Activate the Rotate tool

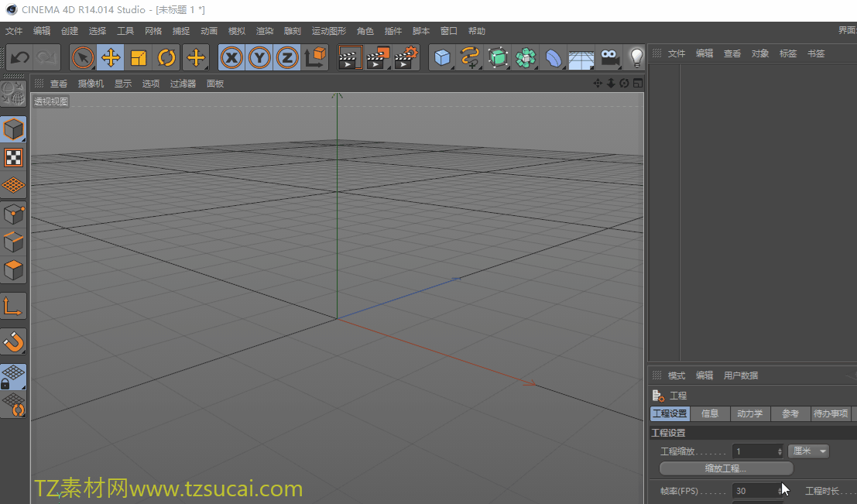[166, 57]
